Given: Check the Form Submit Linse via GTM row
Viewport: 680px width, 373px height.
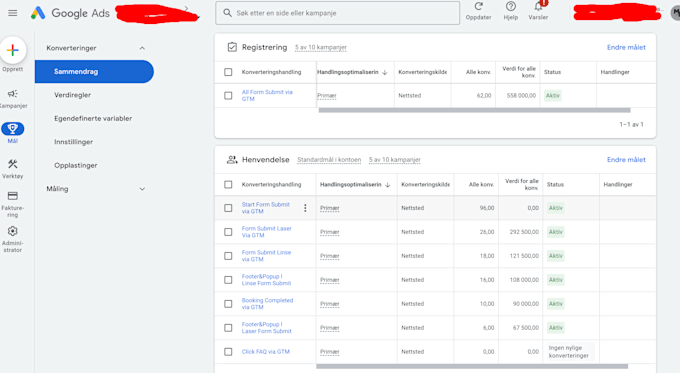Looking at the screenshot, I should click(228, 256).
